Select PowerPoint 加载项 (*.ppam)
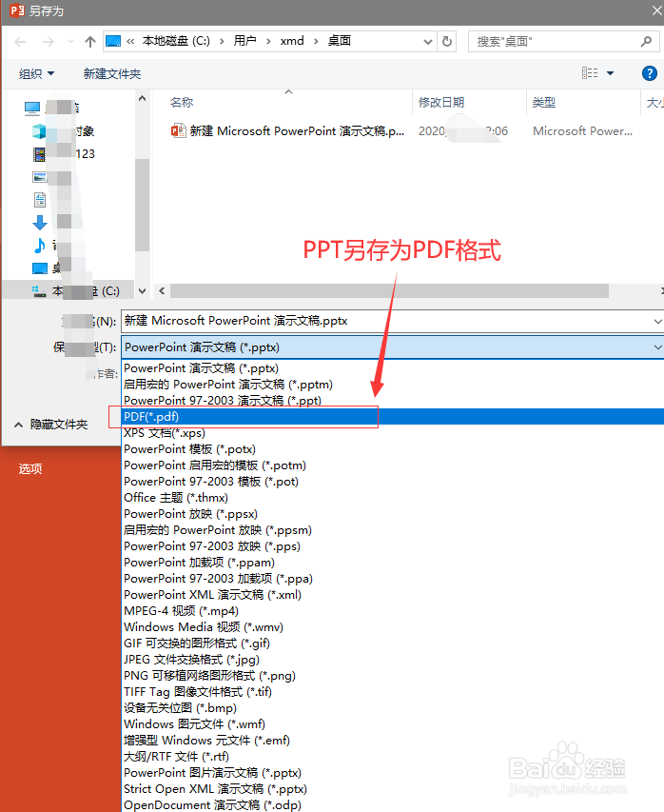664x812 pixels. (x=393, y=563)
